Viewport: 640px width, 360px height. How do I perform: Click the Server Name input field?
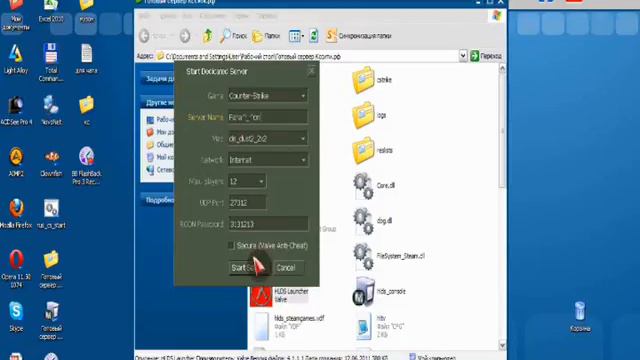click(x=268, y=117)
